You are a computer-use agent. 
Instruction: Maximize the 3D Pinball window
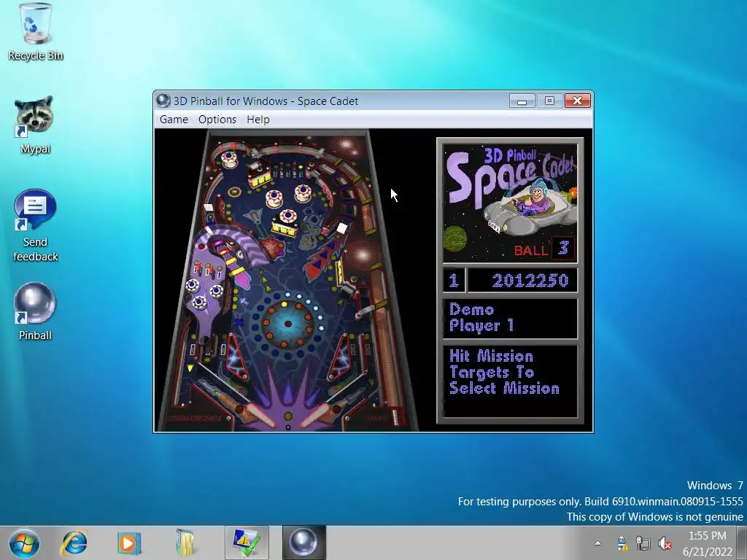pyautogui.click(x=549, y=101)
